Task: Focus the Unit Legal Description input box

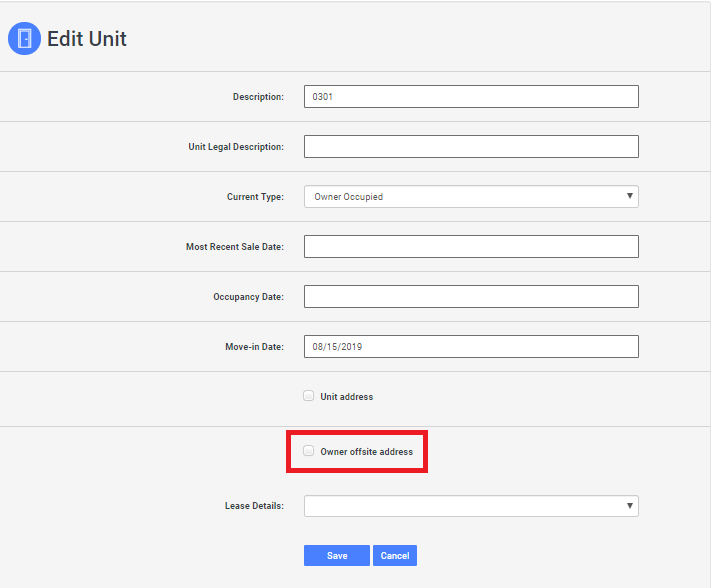Action: [471, 147]
